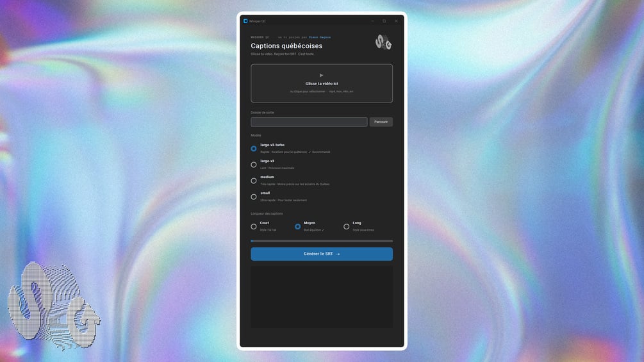
Task: Click the progress bar above the Générer button
Action: (322, 242)
